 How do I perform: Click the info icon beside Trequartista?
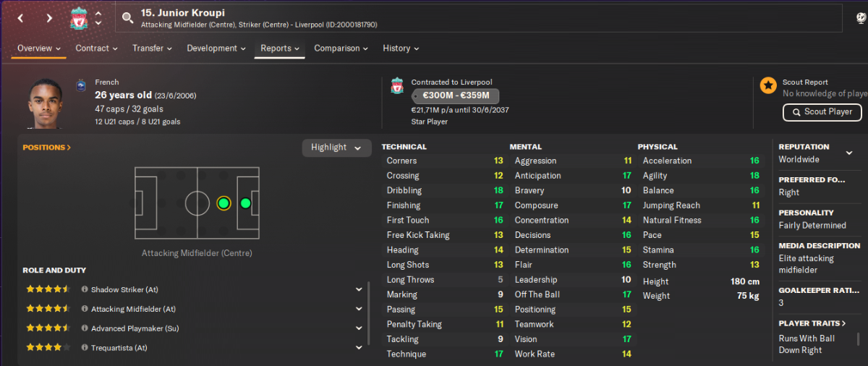click(x=85, y=348)
